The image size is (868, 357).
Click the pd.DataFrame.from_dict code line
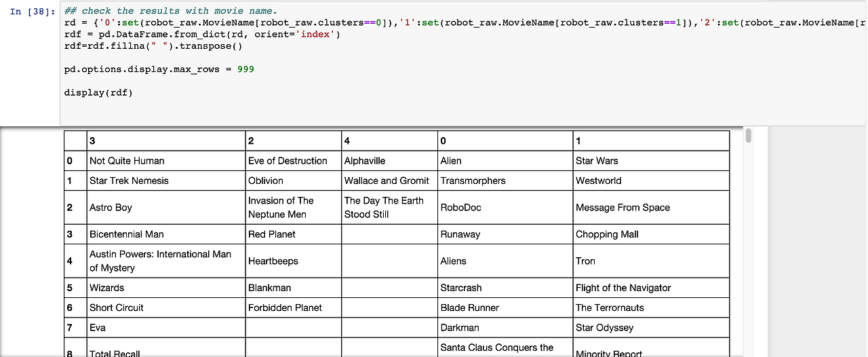pyautogui.click(x=202, y=34)
